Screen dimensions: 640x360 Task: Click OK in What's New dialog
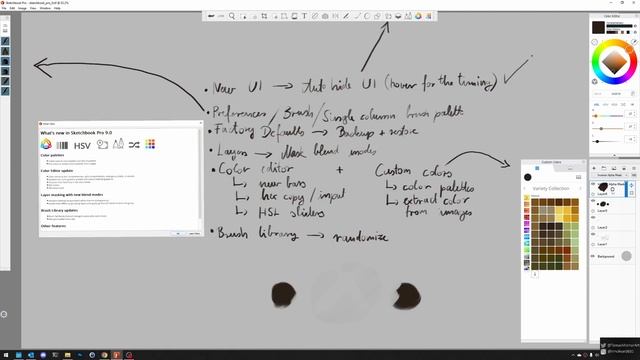pos(178,233)
